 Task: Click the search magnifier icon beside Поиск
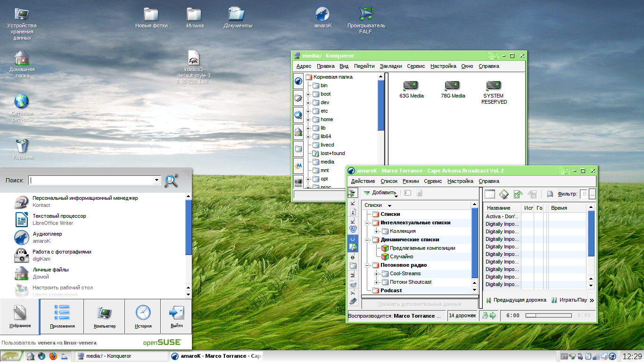click(172, 181)
